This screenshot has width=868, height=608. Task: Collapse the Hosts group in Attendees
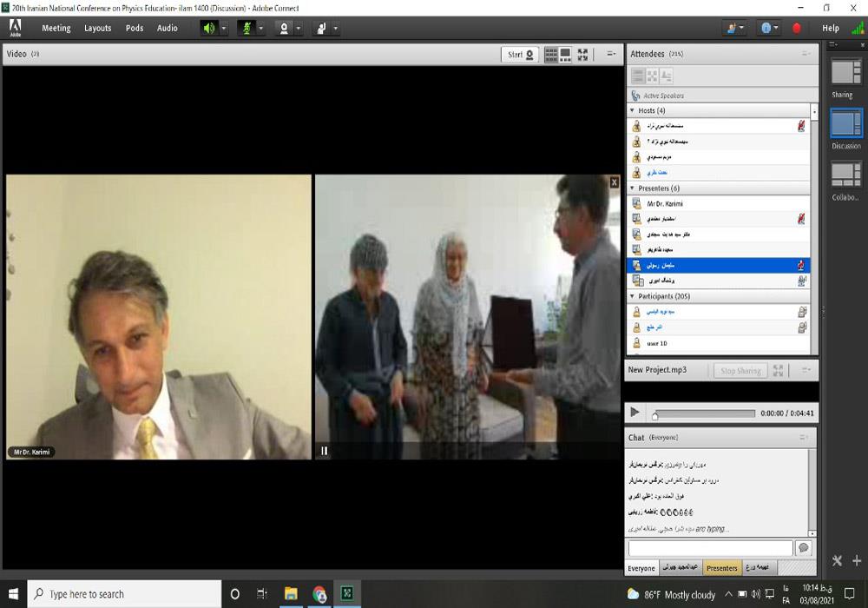point(632,111)
